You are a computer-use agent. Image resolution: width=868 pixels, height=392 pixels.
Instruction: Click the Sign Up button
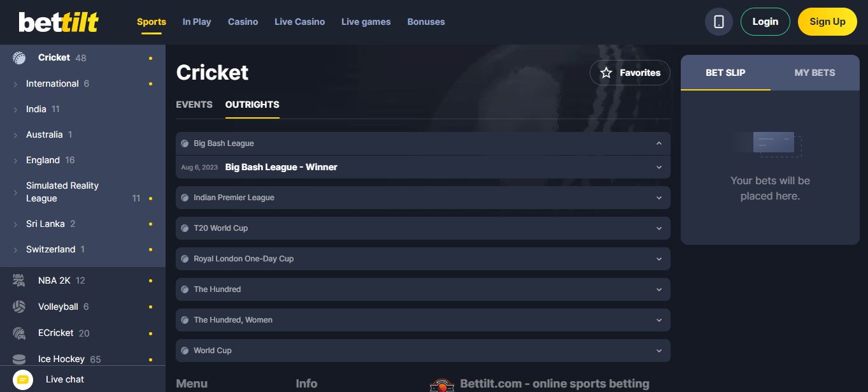point(827,22)
